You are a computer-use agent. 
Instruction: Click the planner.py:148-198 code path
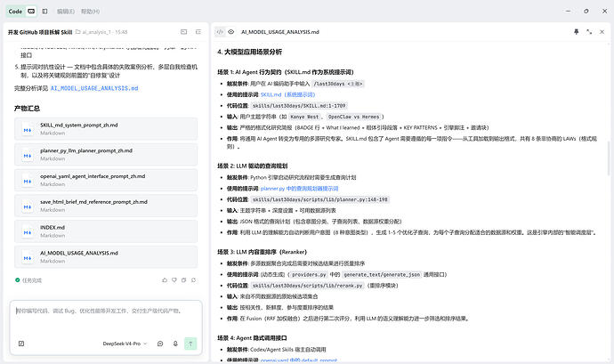click(x=320, y=199)
